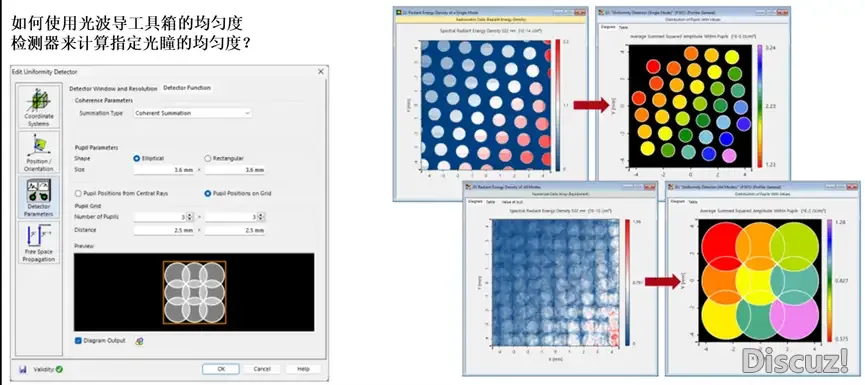Select the Detector Parameters page
Image resolution: width=865 pixels, height=385 pixels.
click(39, 197)
